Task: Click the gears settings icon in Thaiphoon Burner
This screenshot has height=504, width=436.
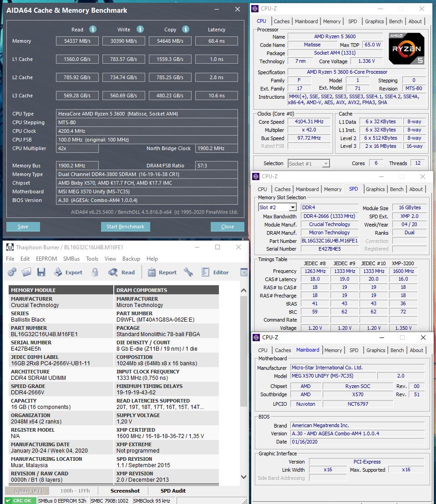Action: click(x=12, y=272)
